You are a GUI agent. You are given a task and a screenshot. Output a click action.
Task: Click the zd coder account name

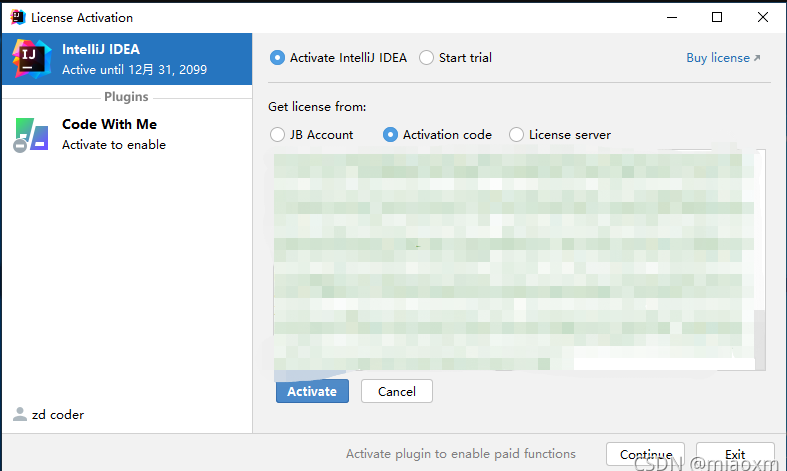(58, 415)
